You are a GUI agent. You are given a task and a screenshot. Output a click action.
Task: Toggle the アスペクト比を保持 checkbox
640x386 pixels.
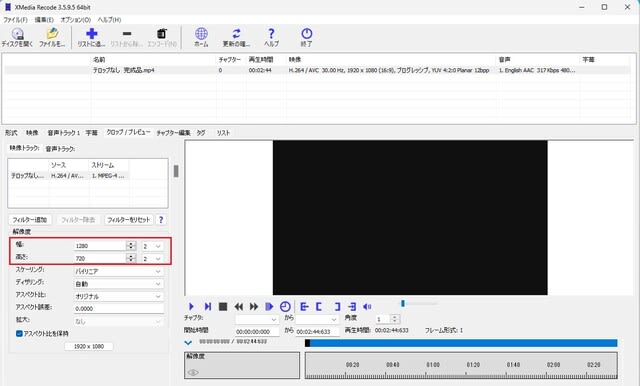(19, 333)
